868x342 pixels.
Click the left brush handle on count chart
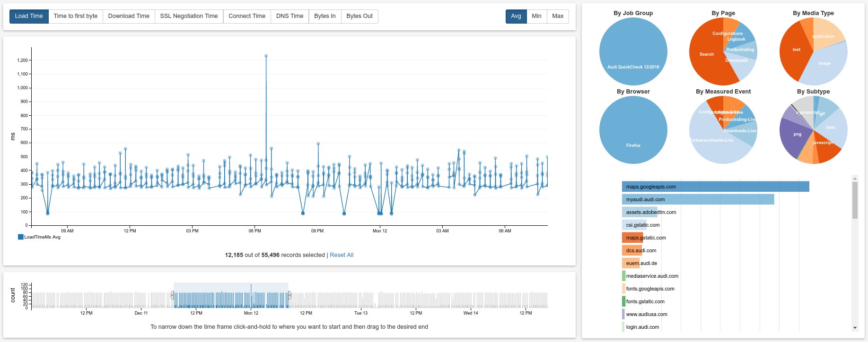[172, 295]
